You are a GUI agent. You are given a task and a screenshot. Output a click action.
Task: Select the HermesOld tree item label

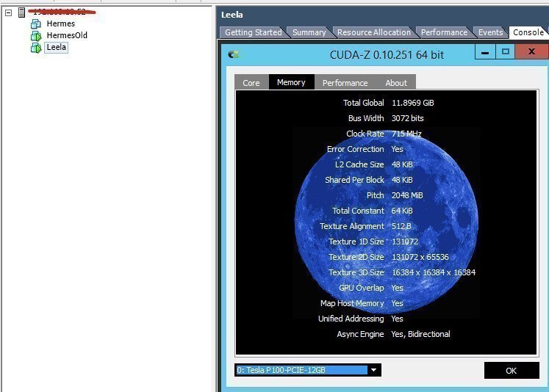coord(67,36)
